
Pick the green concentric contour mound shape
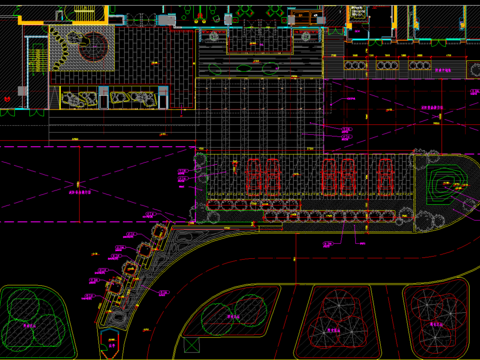[446, 184]
